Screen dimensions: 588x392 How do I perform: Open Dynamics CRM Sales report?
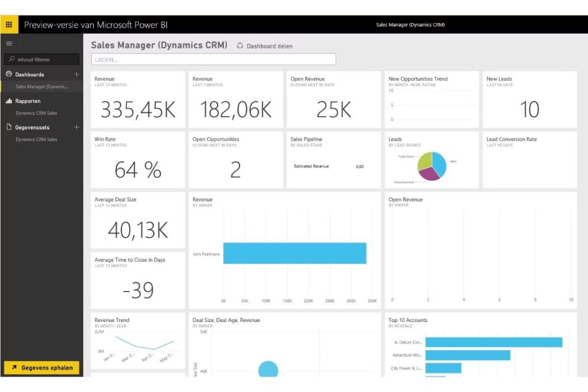[36, 113]
